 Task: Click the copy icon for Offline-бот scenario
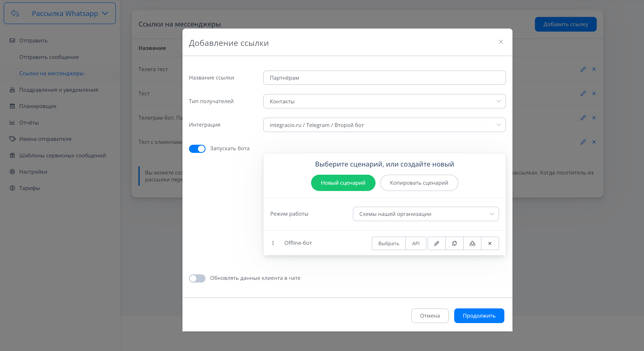[x=454, y=243]
